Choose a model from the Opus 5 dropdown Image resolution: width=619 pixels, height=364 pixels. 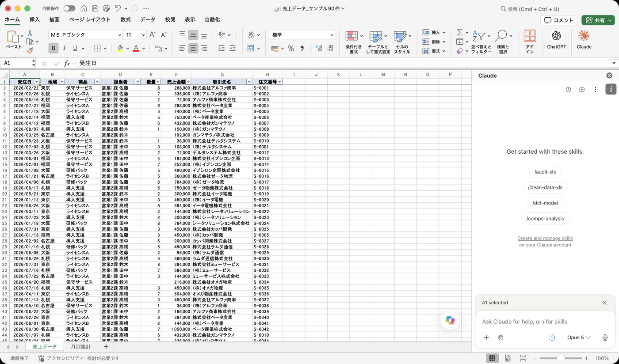[579, 337]
